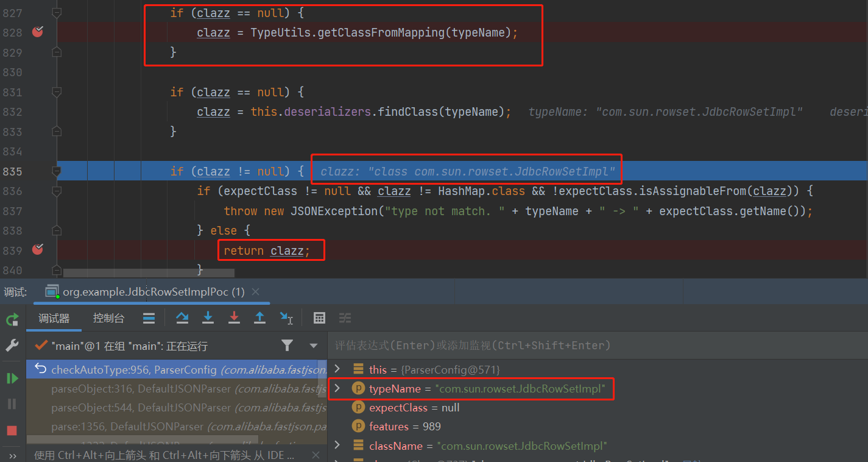Expand the typeName variable
Image resolution: width=868 pixels, height=462 pixels.
(337, 388)
